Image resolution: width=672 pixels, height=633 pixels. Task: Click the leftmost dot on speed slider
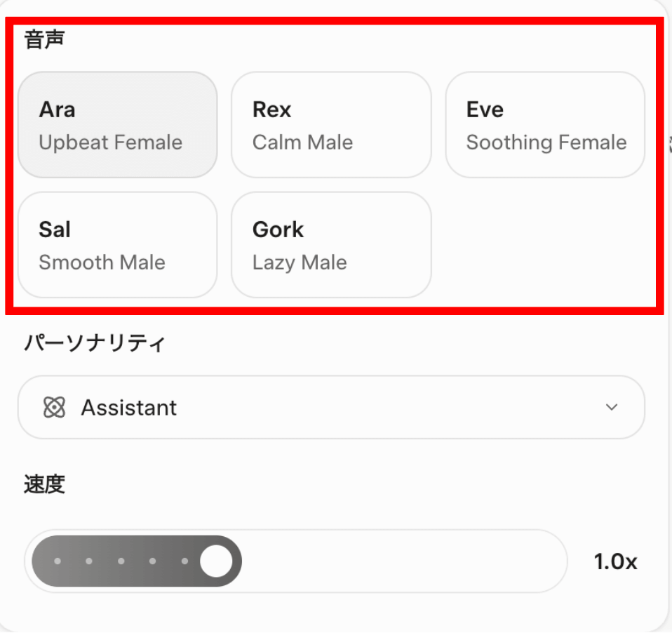tap(58, 561)
